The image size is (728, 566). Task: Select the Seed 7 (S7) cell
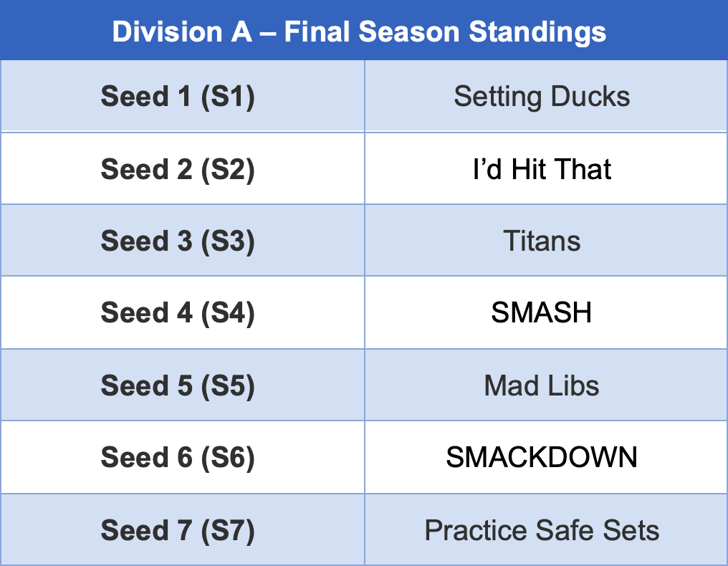(178, 530)
